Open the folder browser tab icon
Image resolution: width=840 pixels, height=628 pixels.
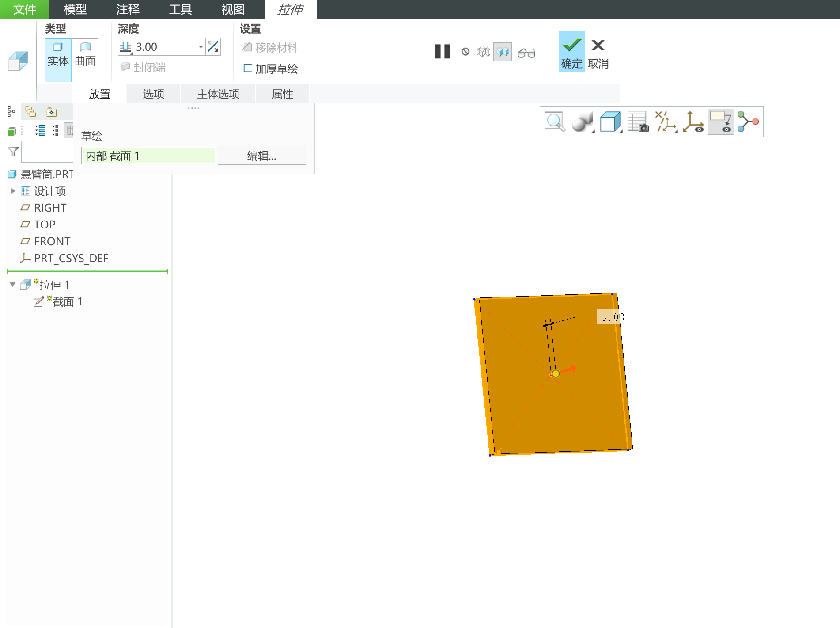30,111
